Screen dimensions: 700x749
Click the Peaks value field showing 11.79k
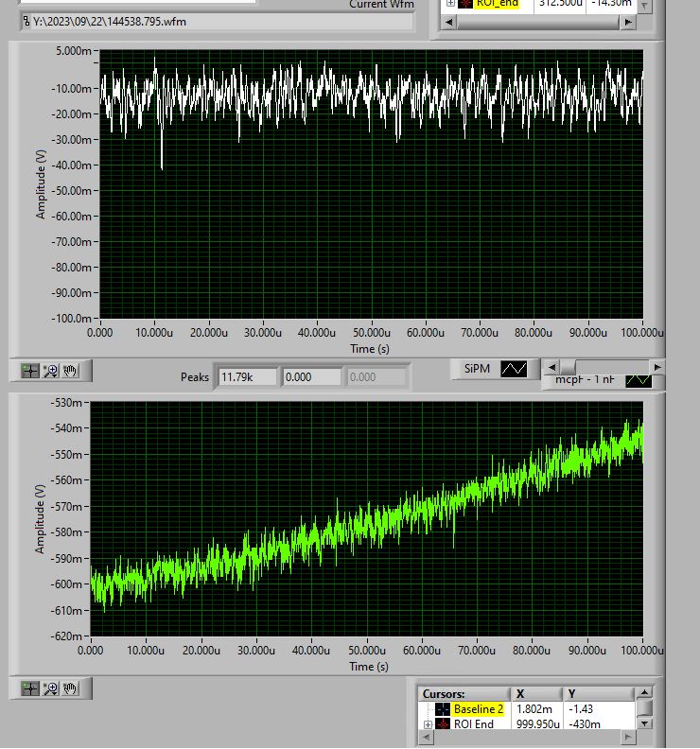[247, 376]
